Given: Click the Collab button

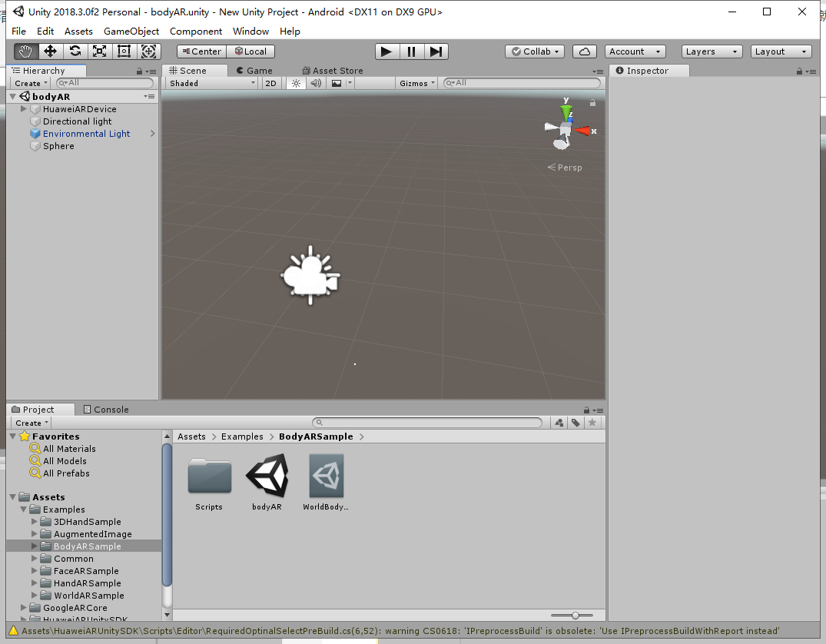Looking at the screenshot, I should (x=534, y=51).
